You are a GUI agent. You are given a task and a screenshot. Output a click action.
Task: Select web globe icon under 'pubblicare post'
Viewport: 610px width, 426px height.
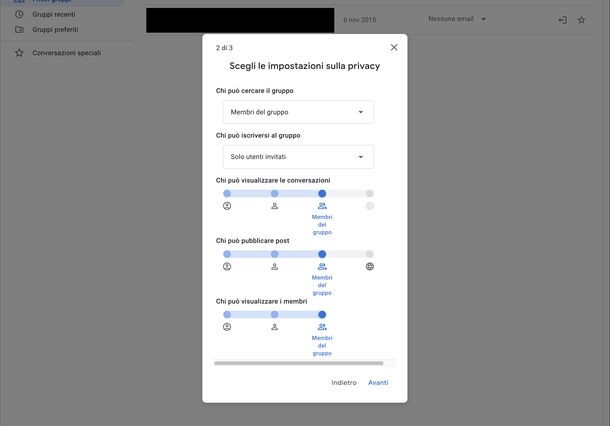click(370, 267)
